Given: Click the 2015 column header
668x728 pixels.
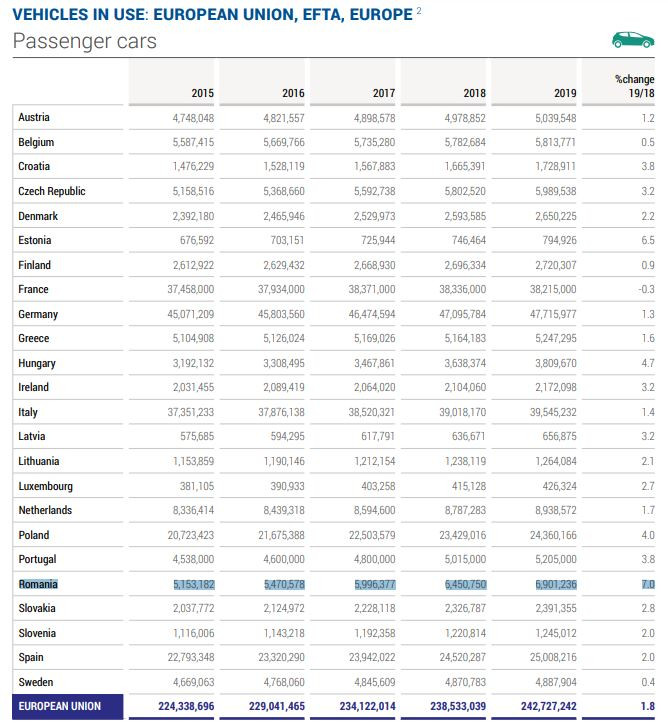Looking at the screenshot, I should pyautogui.click(x=202, y=93).
